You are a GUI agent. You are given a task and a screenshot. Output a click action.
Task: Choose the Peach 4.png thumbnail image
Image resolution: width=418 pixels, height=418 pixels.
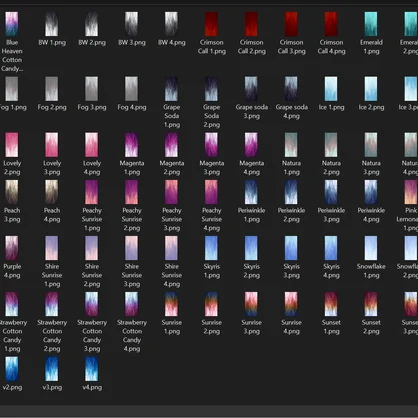pos(52,192)
